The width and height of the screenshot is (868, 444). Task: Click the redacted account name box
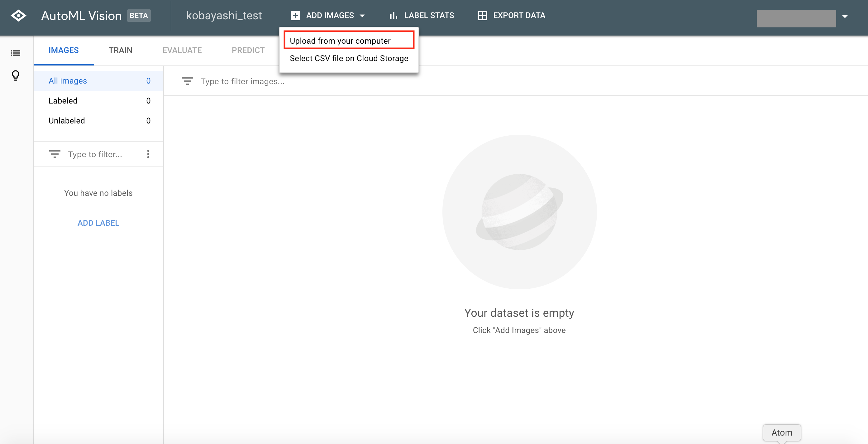tap(796, 18)
